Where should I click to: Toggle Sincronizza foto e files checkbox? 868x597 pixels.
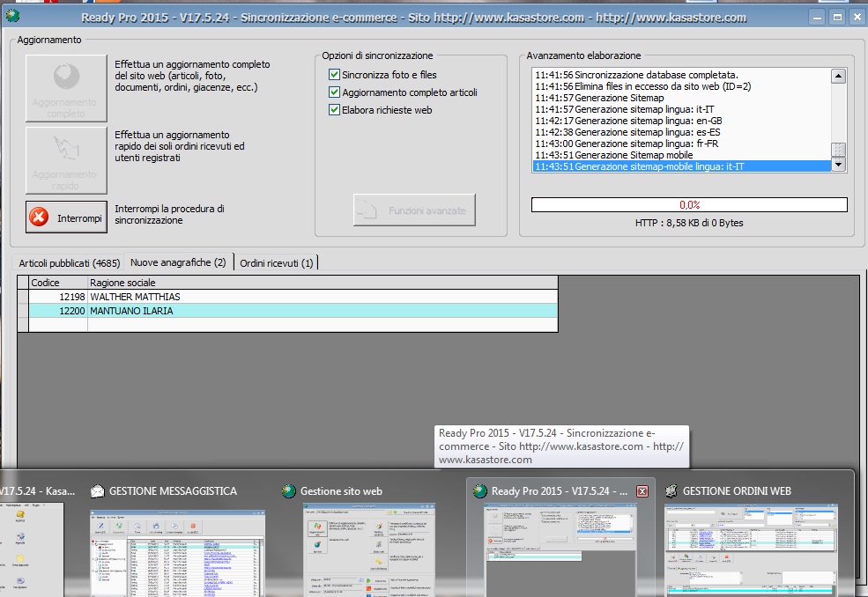click(334, 74)
